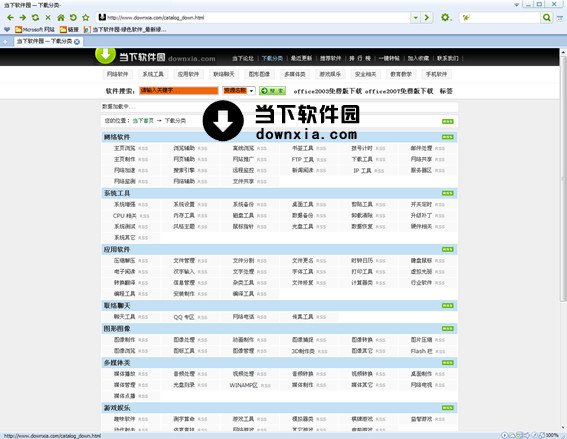Open the QQ 专区 category link

(184, 317)
